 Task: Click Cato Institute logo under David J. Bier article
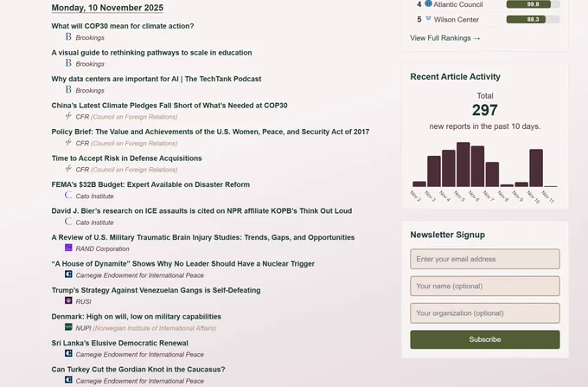68,222
